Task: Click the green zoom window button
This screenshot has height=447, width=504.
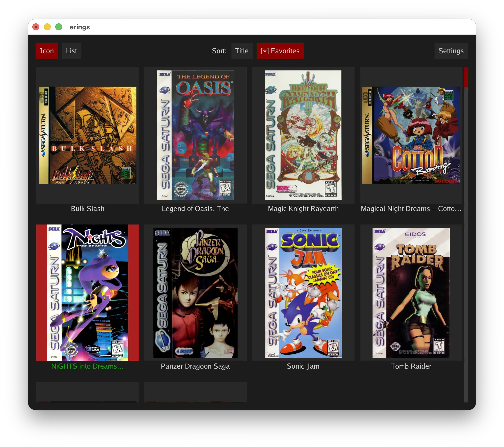Action: [59, 27]
